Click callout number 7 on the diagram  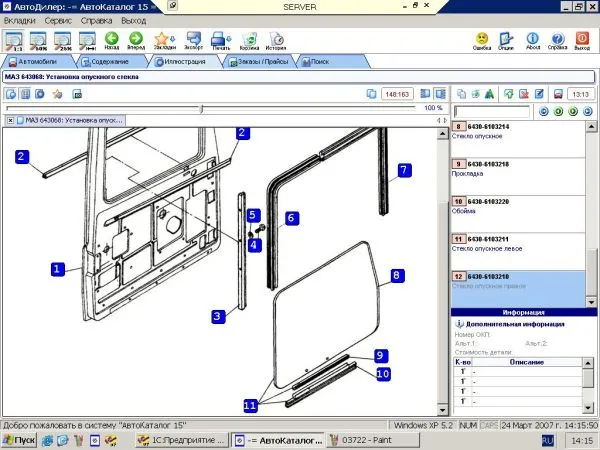click(404, 170)
